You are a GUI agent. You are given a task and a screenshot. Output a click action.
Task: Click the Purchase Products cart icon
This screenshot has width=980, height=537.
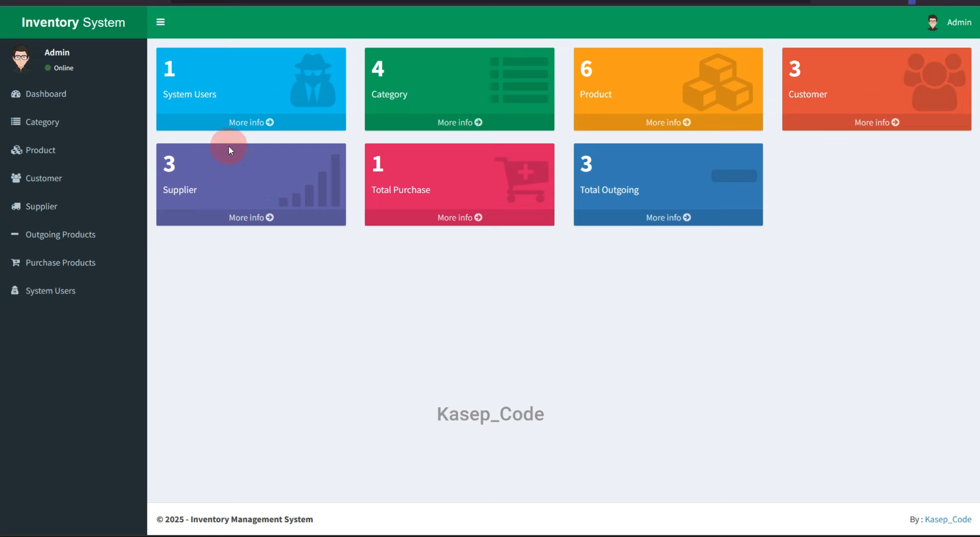click(x=16, y=262)
